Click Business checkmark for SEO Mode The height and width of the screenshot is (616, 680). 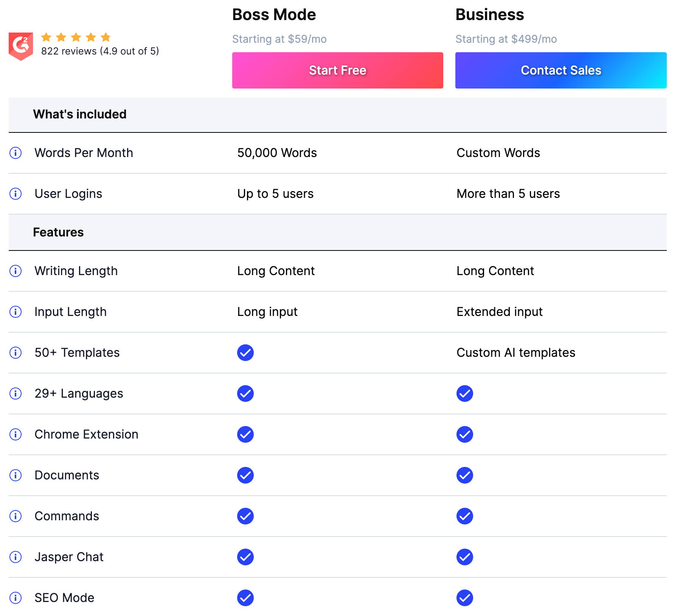465,598
